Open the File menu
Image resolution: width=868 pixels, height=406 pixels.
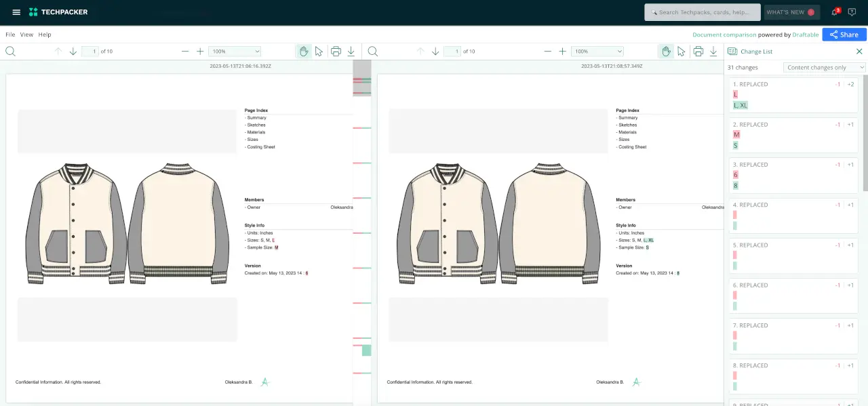coord(10,35)
